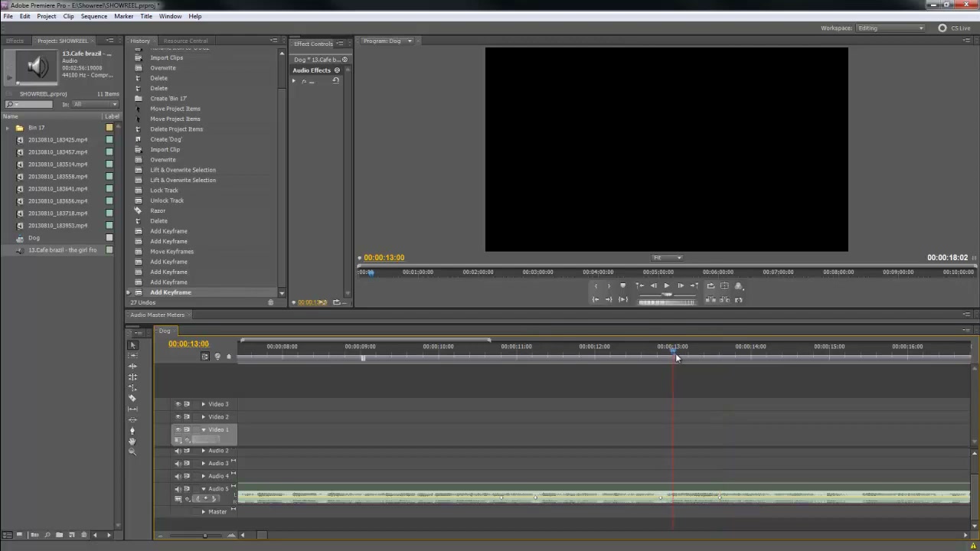Screen dimensions: 980x551
Task: Add an unnumbered marker in Program monitor
Action: (622, 285)
